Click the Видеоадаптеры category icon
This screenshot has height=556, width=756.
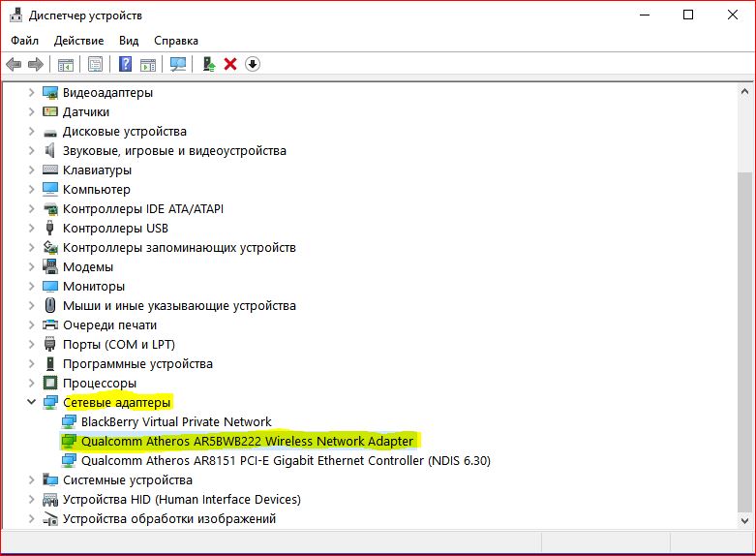[50, 93]
